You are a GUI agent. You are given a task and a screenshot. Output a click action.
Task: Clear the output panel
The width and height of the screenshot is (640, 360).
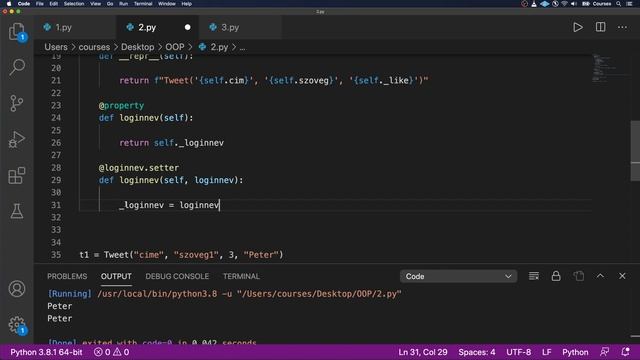point(533,276)
